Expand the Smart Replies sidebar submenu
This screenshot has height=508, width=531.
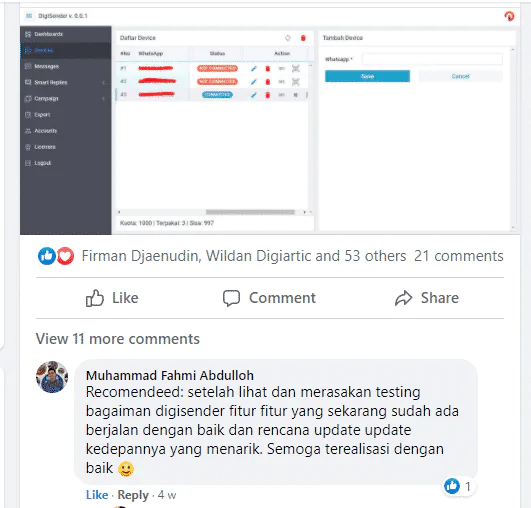point(103,83)
